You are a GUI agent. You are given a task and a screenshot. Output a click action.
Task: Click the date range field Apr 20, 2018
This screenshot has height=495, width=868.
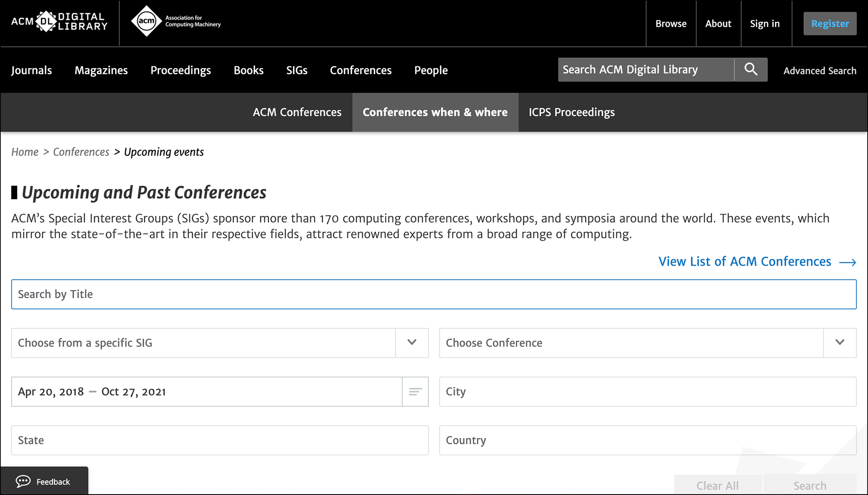click(x=207, y=391)
